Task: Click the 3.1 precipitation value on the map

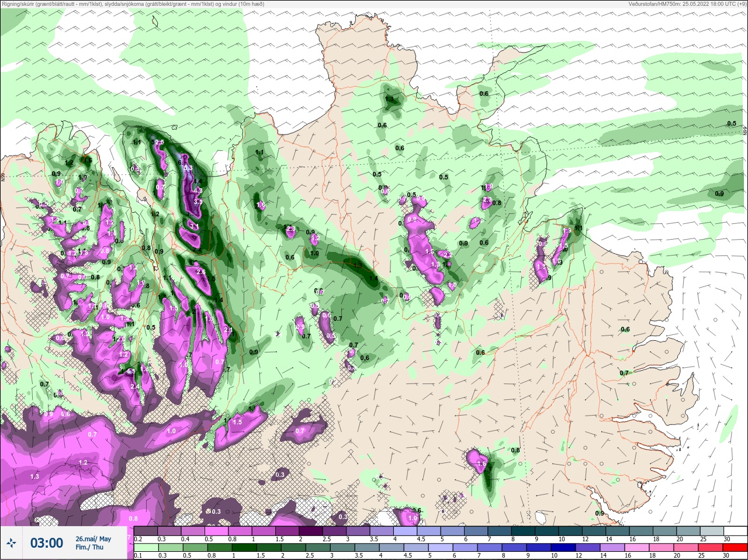Action: click(x=195, y=227)
